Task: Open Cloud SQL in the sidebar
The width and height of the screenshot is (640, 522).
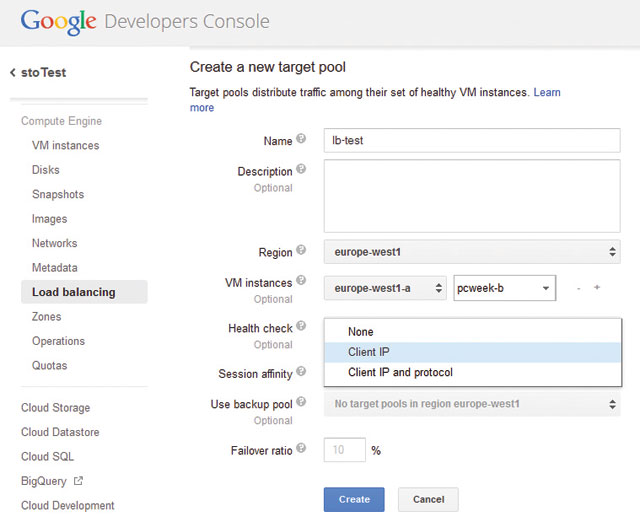Action: click(47, 457)
